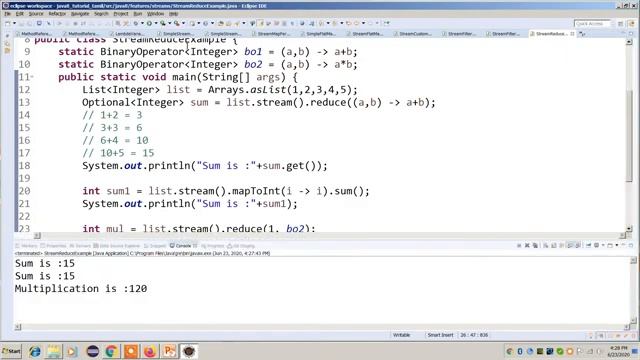640x360 pixels.
Task: Open the New file dropdown arrow
Action: tap(14, 24)
